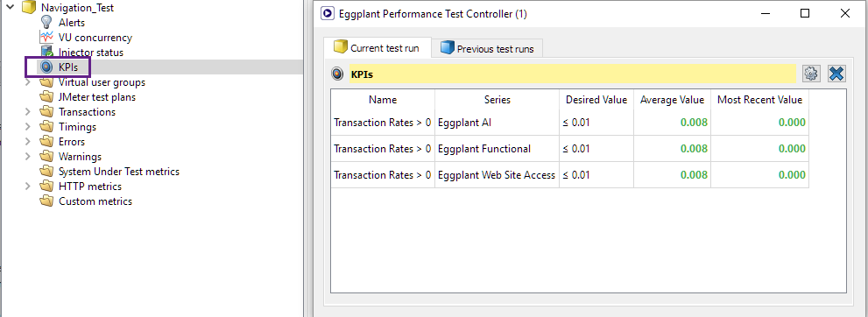Viewport: 868px width, 317px height.
Task: Click the Custom metrics folder icon
Action: coord(46,201)
